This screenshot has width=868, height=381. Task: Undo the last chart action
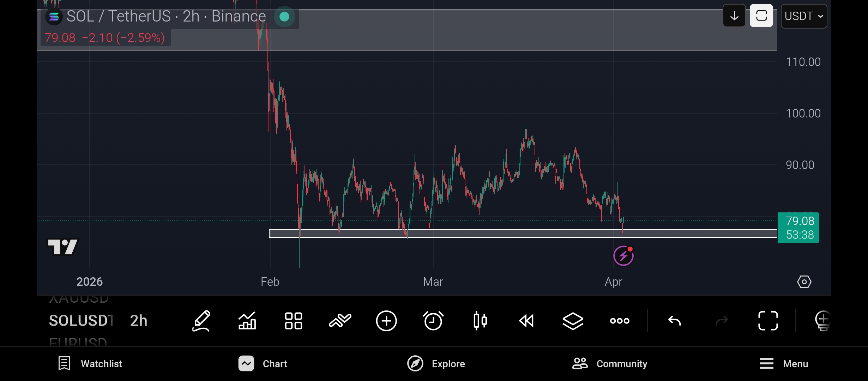[x=675, y=321]
